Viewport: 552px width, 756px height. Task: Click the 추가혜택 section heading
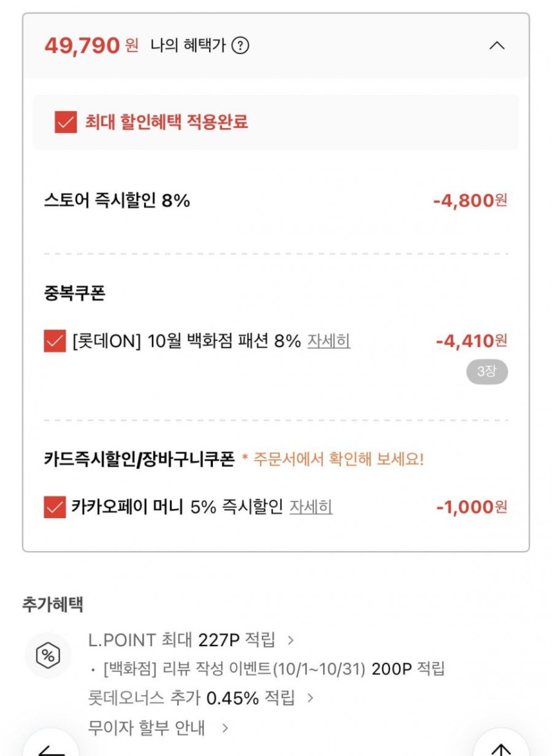(53, 604)
